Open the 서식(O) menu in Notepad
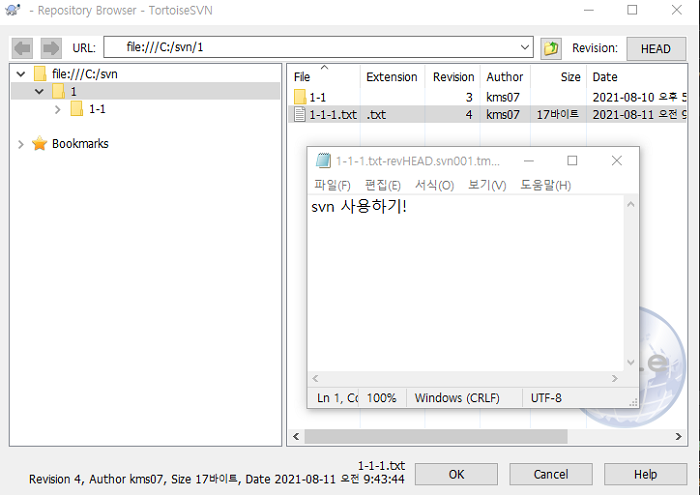Image resolution: width=700 pixels, height=495 pixels. click(434, 185)
